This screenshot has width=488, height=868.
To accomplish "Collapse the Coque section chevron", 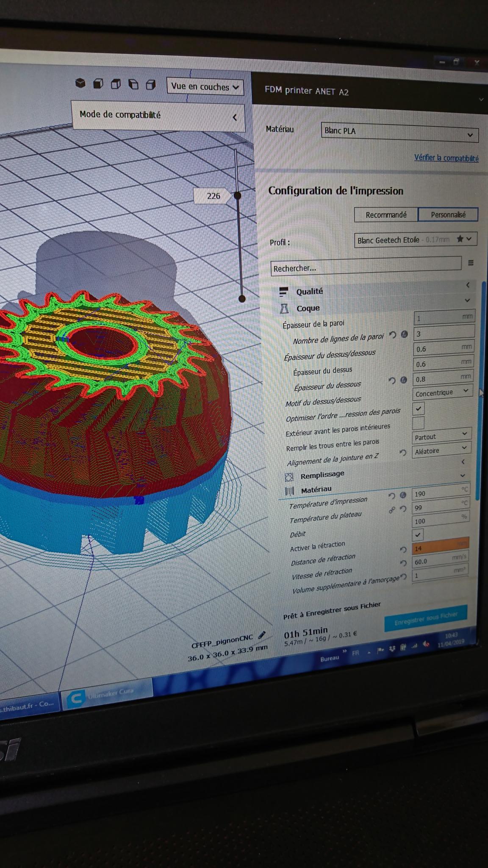I will (x=468, y=300).
